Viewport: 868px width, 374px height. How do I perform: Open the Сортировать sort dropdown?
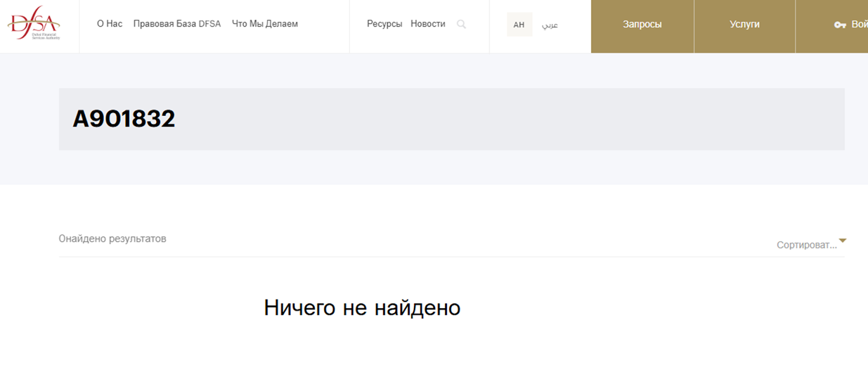click(x=806, y=245)
